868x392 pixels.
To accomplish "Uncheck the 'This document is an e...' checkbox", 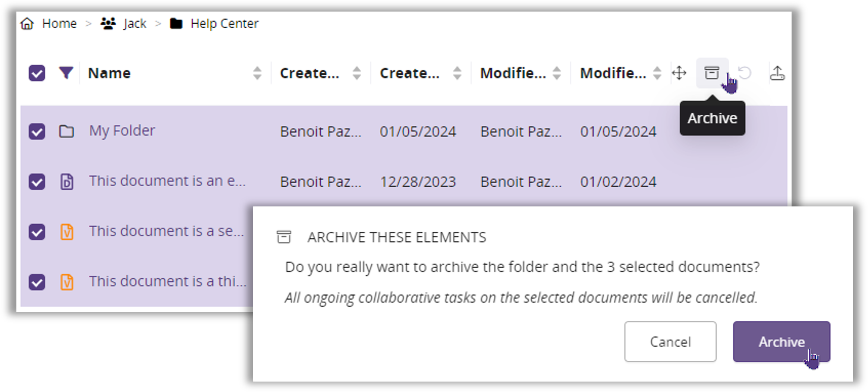I will 37,182.
